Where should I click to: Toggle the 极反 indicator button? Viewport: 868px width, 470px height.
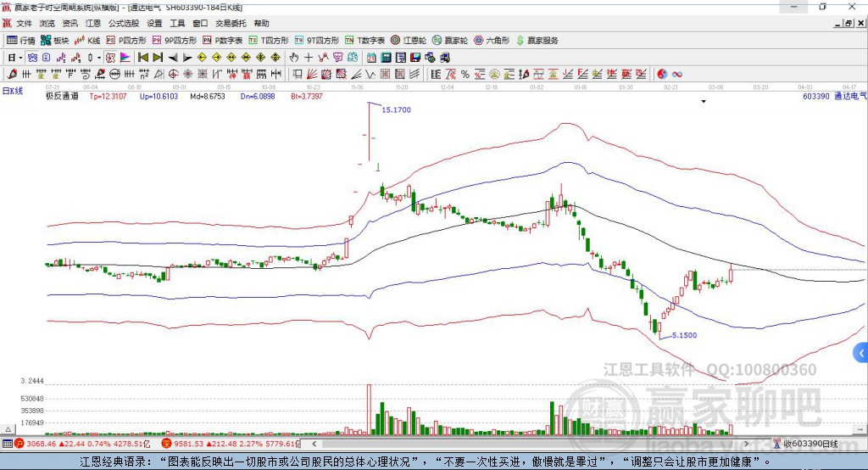pos(110,58)
